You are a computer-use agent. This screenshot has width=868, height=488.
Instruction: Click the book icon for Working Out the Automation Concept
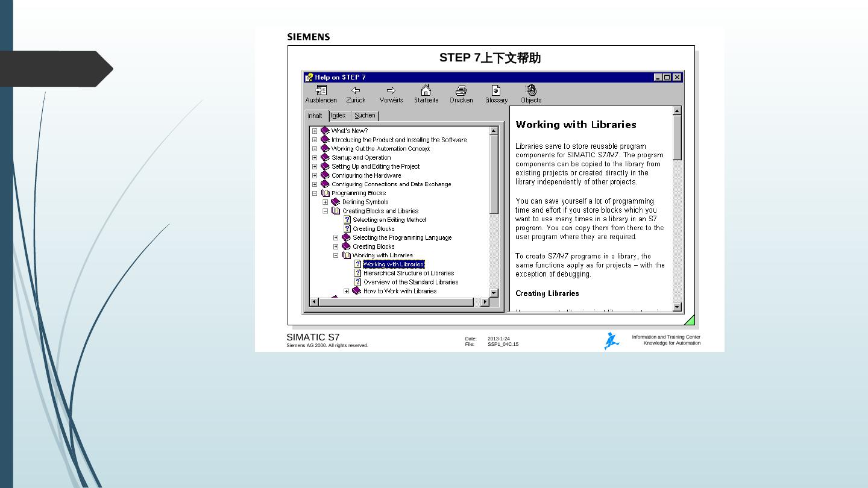325,148
